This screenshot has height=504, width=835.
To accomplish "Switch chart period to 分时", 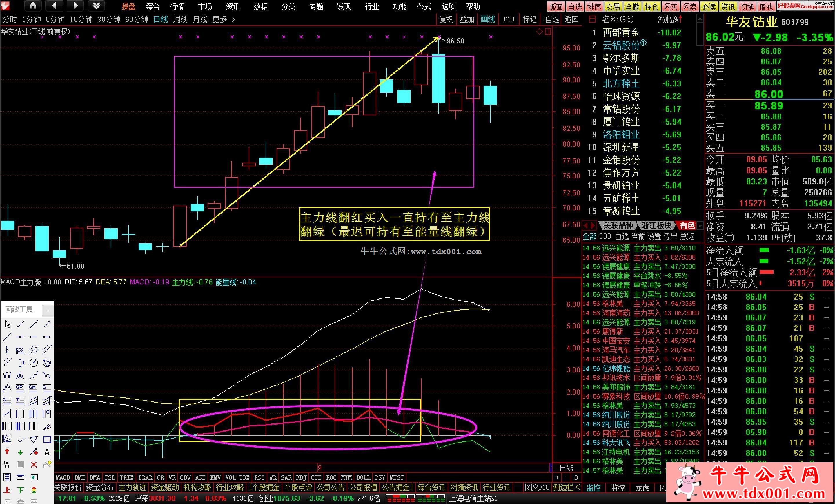I will [x=10, y=19].
